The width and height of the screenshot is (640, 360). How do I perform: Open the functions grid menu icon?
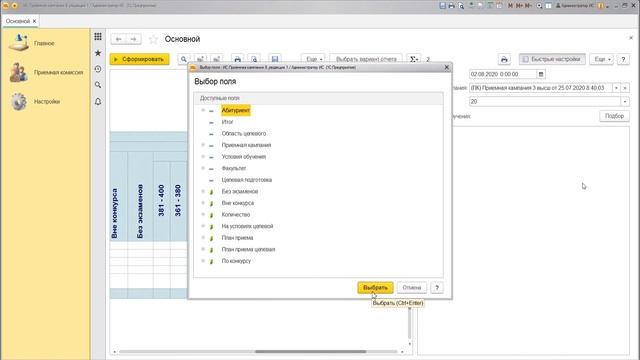(98, 37)
